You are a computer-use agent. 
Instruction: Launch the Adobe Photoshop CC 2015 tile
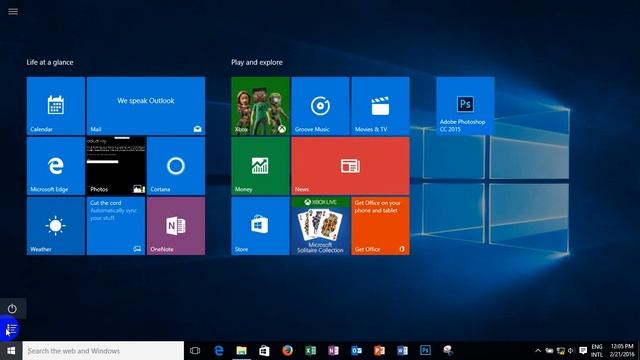(x=465, y=106)
